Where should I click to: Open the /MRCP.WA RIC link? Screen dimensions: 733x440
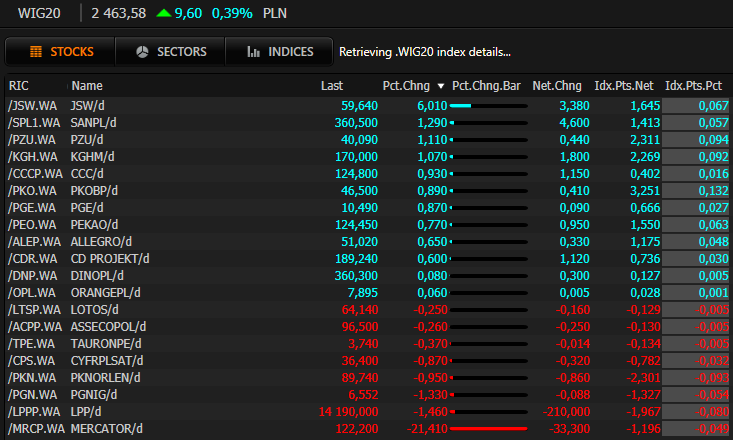point(34,429)
